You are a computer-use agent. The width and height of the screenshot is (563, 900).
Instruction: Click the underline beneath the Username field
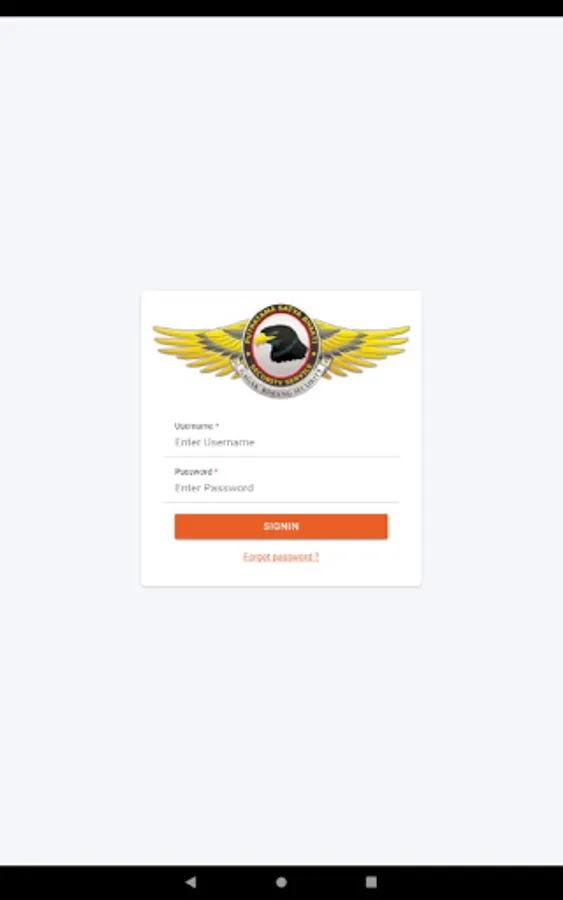281,457
